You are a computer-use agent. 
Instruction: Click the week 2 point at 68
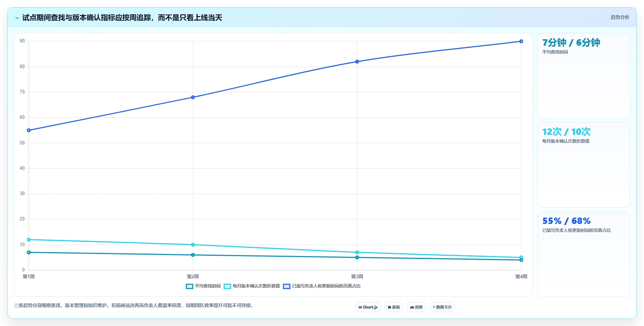[x=193, y=97]
